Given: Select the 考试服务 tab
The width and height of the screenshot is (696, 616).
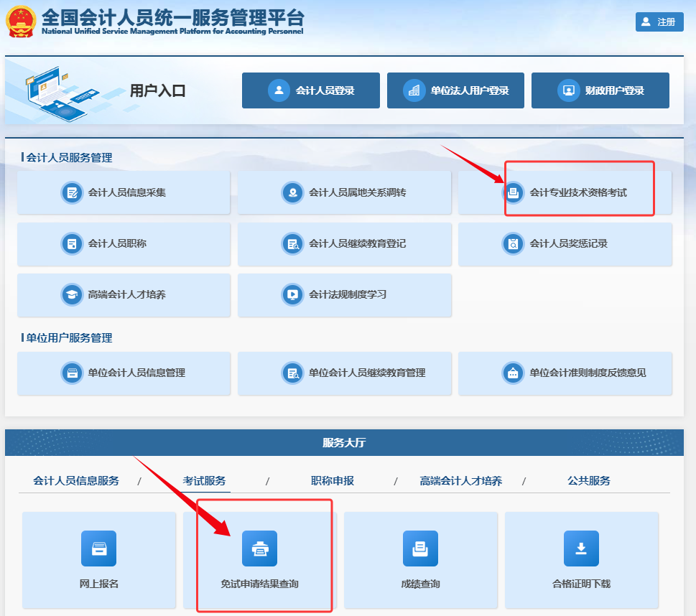Looking at the screenshot, I should pyautogui.click(x=204, y=481).
